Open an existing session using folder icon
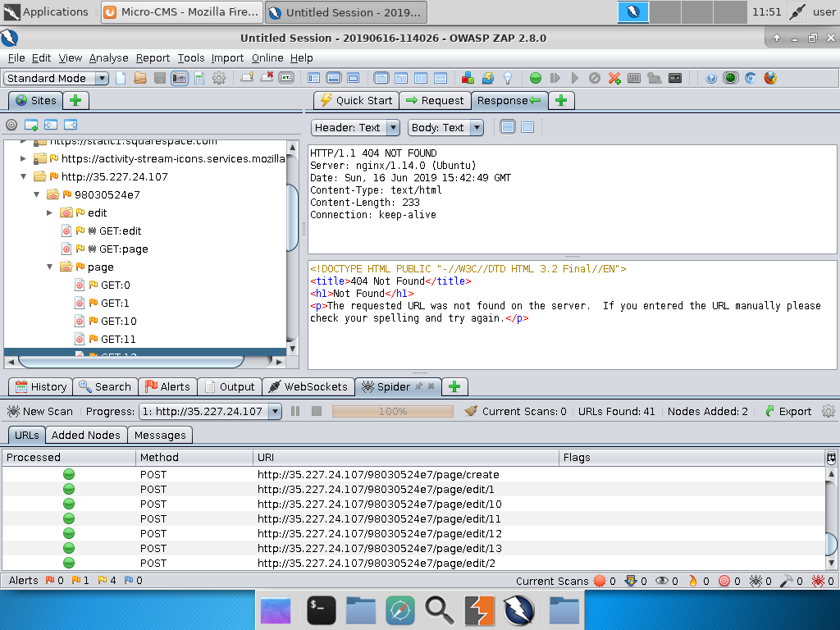This screenshot has height=630, width=840. (139, 78)
